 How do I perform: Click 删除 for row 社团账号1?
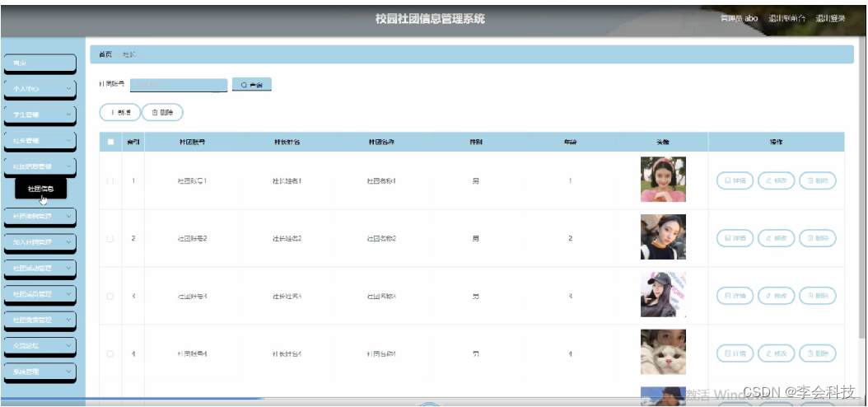point(818,181)
